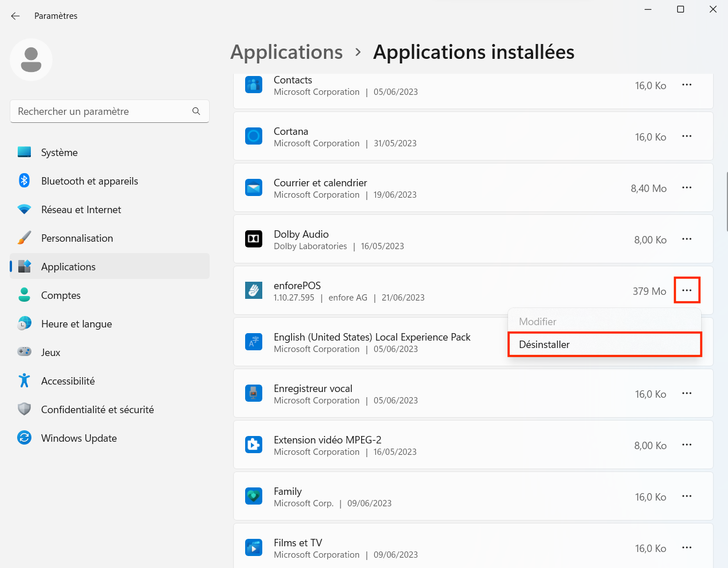The image size is (728, 568).
Task: Open Confidentialité et sécurité settings
Action: (x=110, y=409)
